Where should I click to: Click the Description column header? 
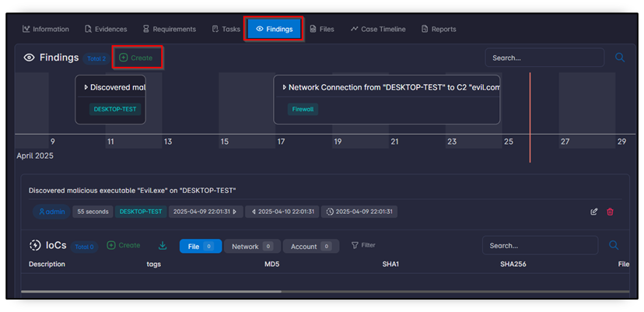[47, 264]
